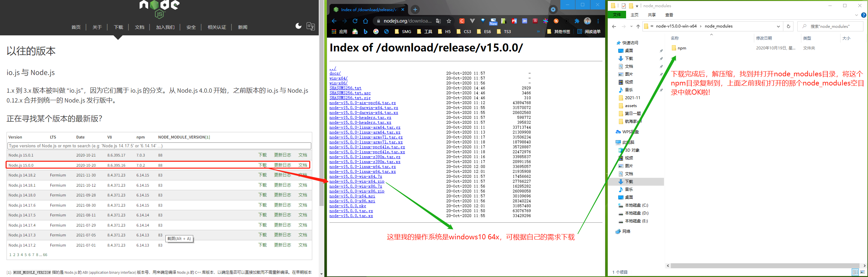Open recent locations dropdown in Explorer
Image resolution: width=868 pixels, height=277 pixels.
[631, 26]
